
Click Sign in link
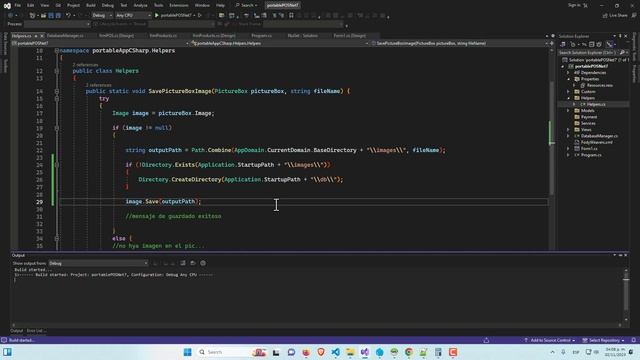tap(574, 5)
